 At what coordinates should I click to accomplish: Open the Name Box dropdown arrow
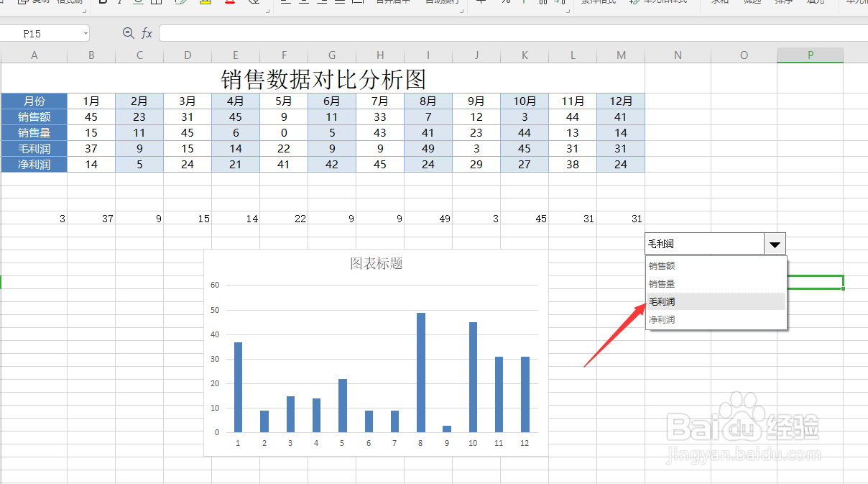coord(86,33)
